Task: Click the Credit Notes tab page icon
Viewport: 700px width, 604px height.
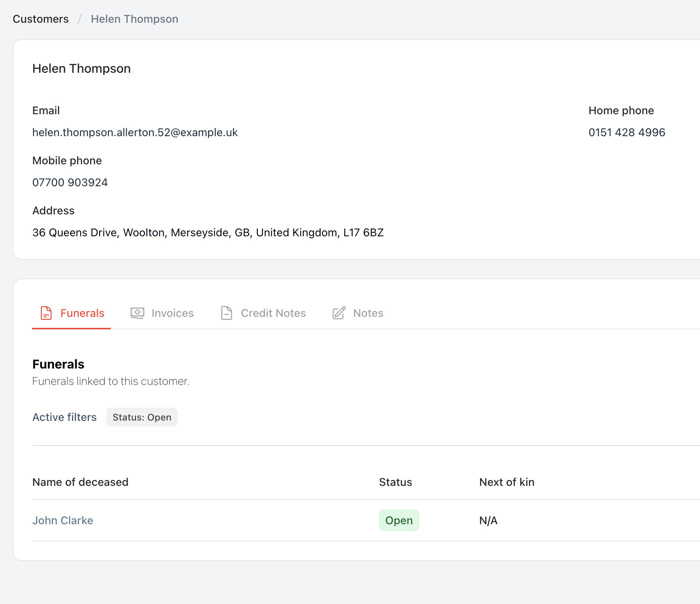Action: (227, 313)
